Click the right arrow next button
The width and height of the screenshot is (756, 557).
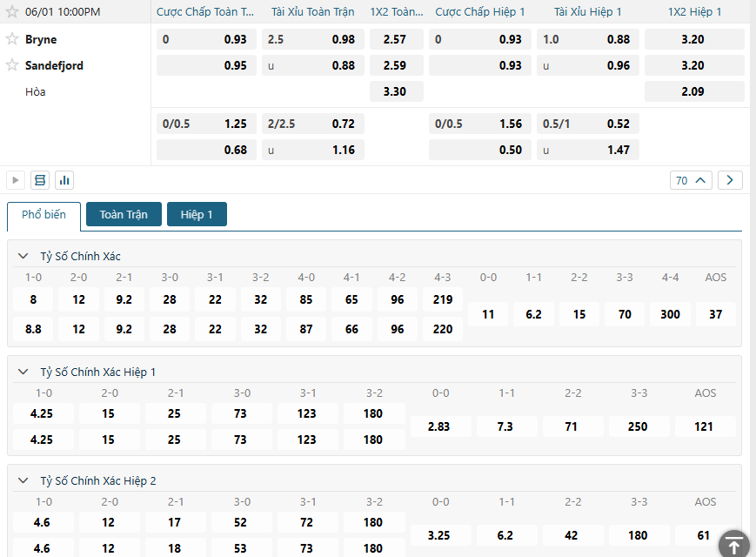[x=729, y=180]
